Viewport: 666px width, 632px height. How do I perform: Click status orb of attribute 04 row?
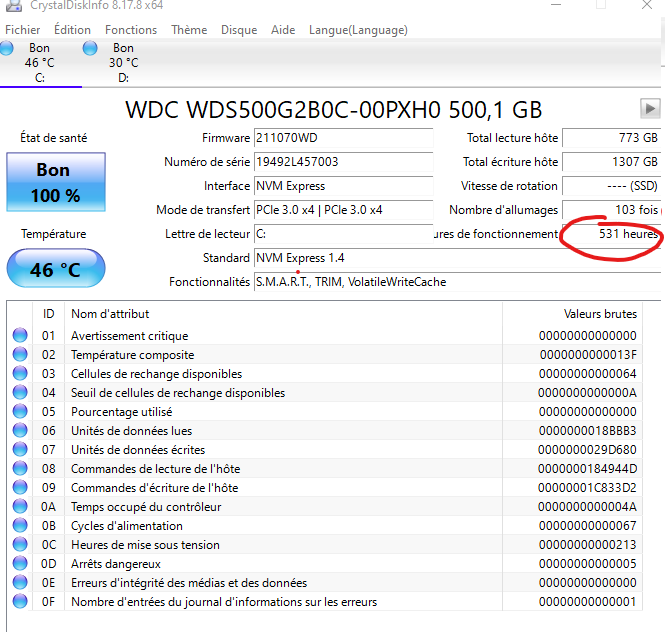click(20, 392)
